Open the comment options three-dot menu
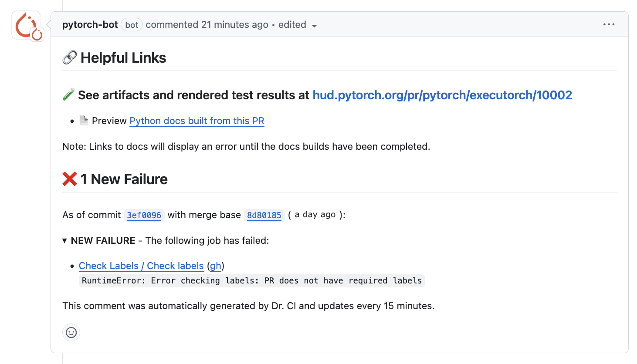 tap(609, 24)
